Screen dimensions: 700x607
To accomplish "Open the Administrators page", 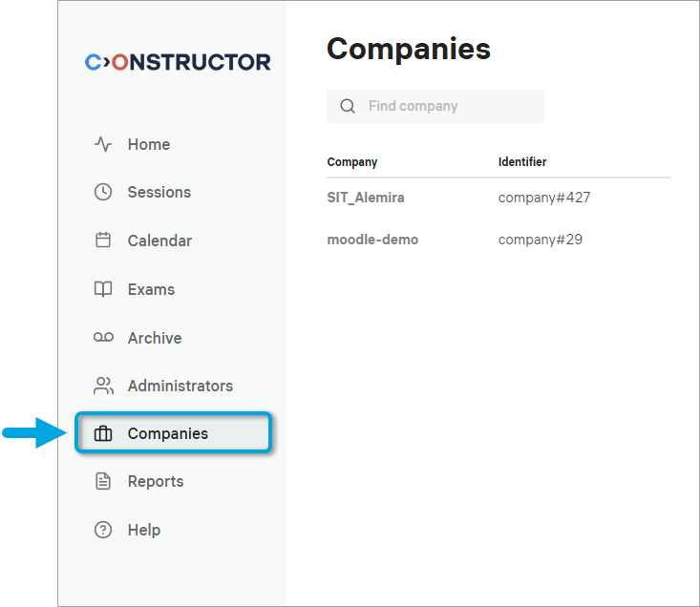I will point(180,386).
